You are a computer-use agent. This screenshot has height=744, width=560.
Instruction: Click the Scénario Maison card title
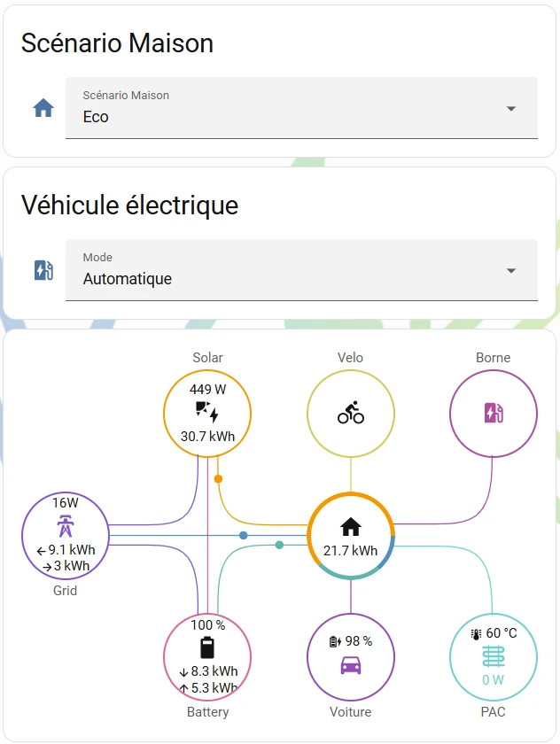tap(117, 43)
